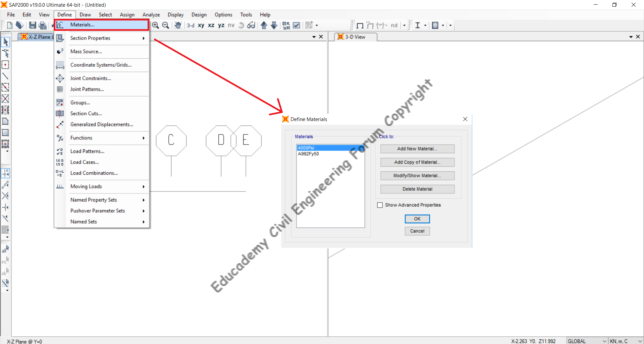Move down in list arrow icon
This screenshot has width=644, height=344.
pos(274,25)
